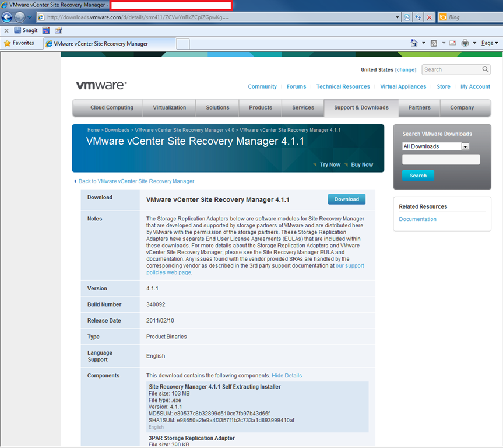Click the refresh page icon
Viewport: 503px width, 448px height.
pos(418,17)
